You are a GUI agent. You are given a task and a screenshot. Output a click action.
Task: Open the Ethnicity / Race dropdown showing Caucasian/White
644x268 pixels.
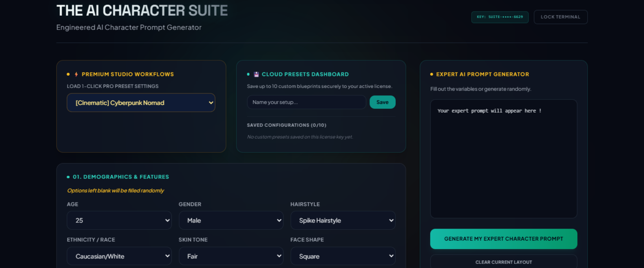(119, 256)
